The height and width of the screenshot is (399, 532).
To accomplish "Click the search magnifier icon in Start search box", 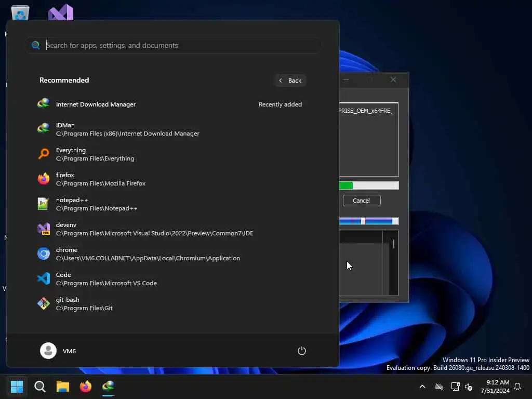I will pos(36,45).
